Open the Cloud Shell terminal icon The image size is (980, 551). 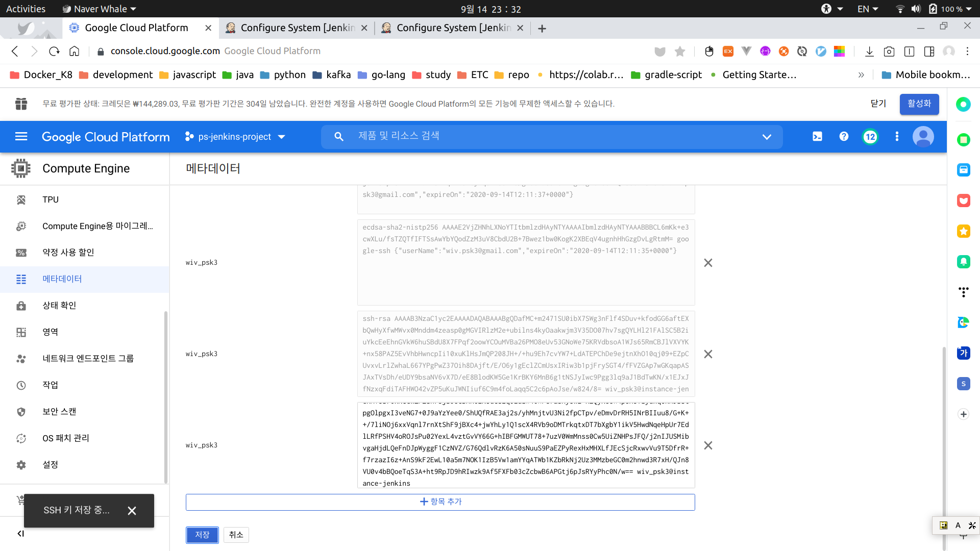click(817, 136)
